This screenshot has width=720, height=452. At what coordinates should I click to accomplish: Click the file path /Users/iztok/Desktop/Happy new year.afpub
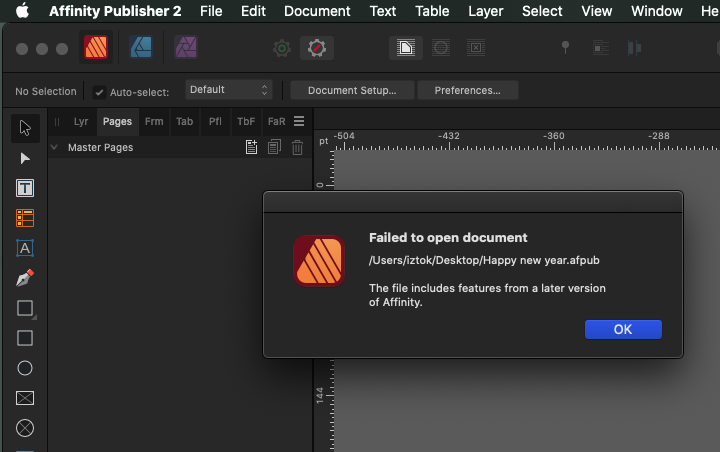coord(484,260)
